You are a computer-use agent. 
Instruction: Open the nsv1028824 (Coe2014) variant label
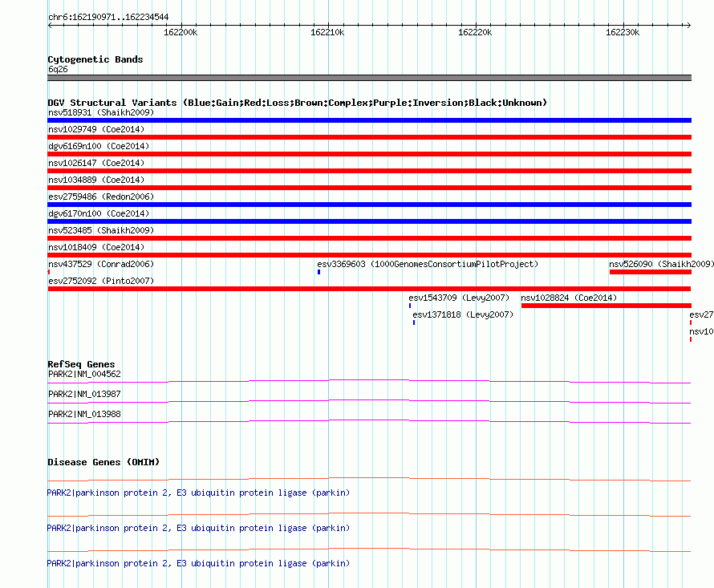click(x=569, y=298)
